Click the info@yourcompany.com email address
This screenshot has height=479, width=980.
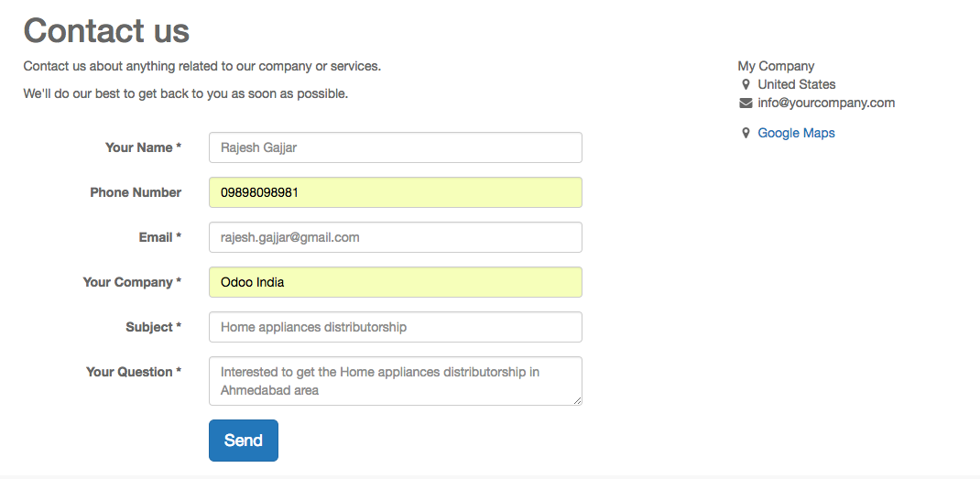[x=826, y=103]
